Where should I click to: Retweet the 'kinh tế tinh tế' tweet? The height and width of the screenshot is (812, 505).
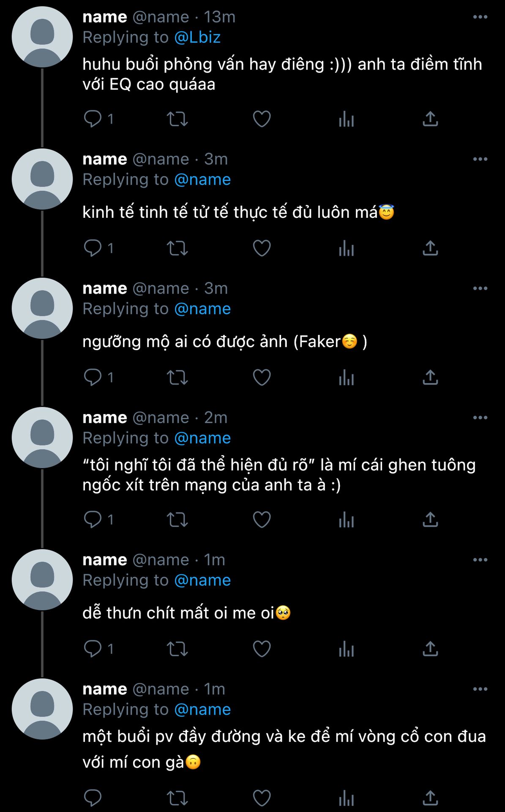pos(177,248)
